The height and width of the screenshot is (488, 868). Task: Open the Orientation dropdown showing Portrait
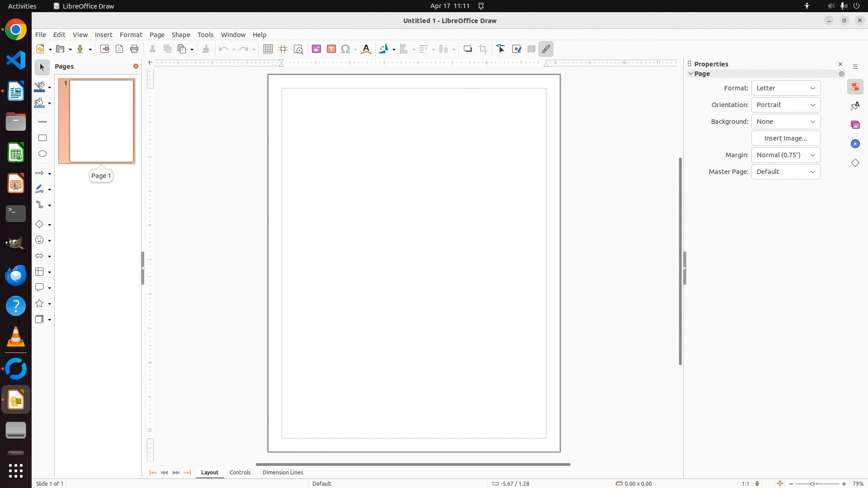coord(786,105)
